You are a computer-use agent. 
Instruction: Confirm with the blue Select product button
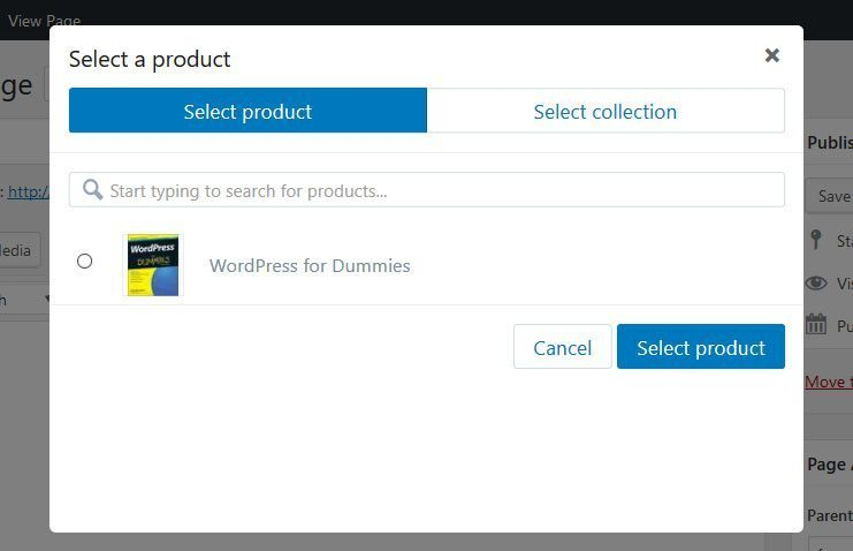point(701,347)
